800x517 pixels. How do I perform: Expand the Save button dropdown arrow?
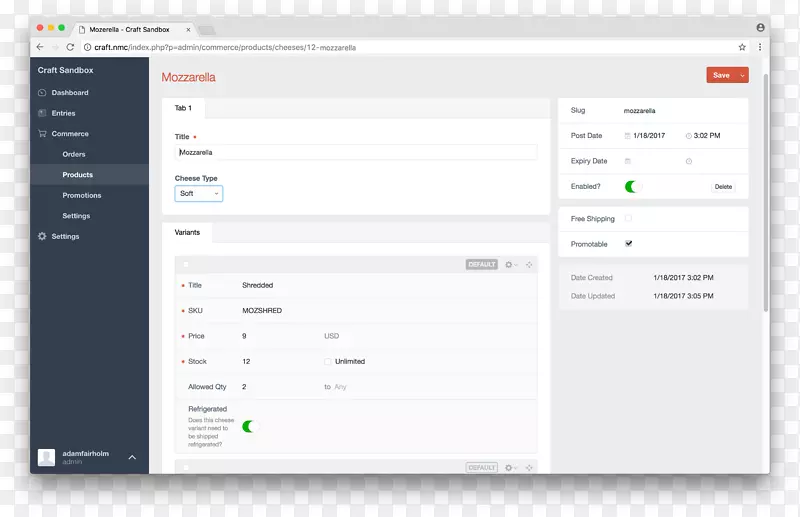742,76
